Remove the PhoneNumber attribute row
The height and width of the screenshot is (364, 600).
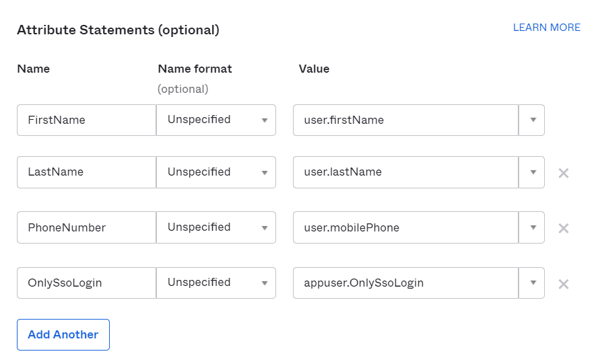(564, 228)
